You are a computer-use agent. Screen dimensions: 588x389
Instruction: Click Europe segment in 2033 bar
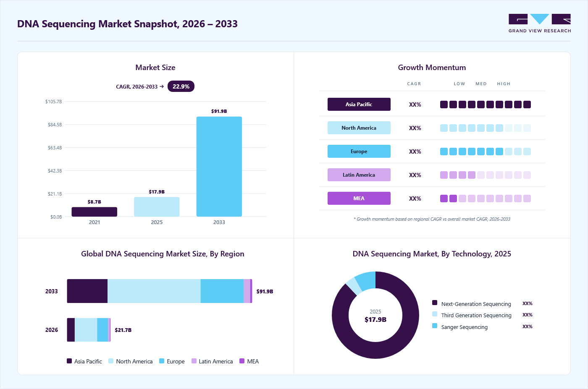222,291
